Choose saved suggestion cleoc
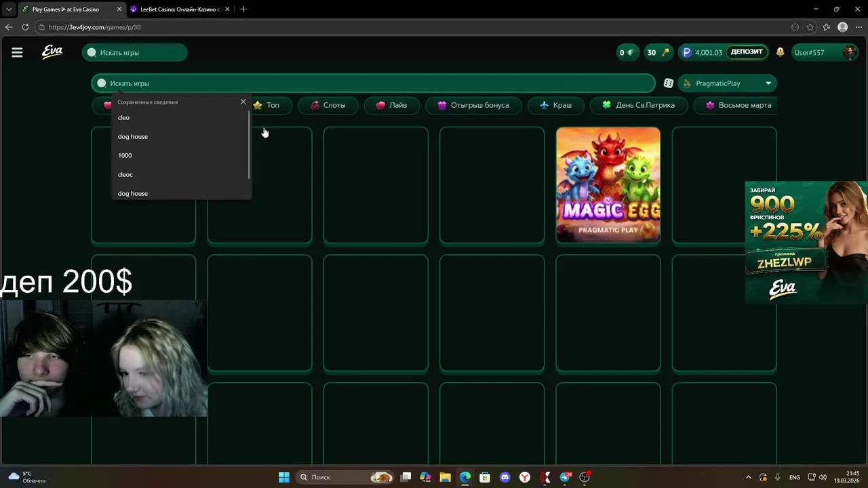The height and width of the screenshot is (488, 868). coord(180,174)
